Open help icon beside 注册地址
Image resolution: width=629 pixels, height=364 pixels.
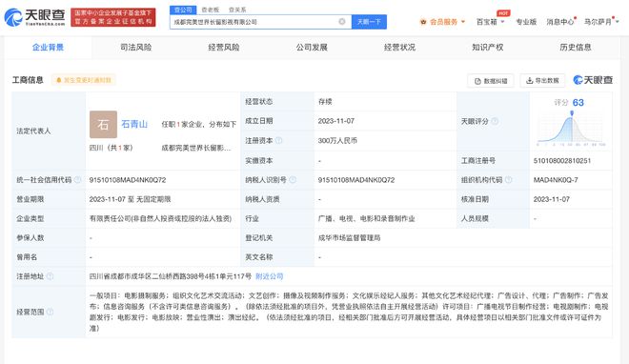coord(51,276)
